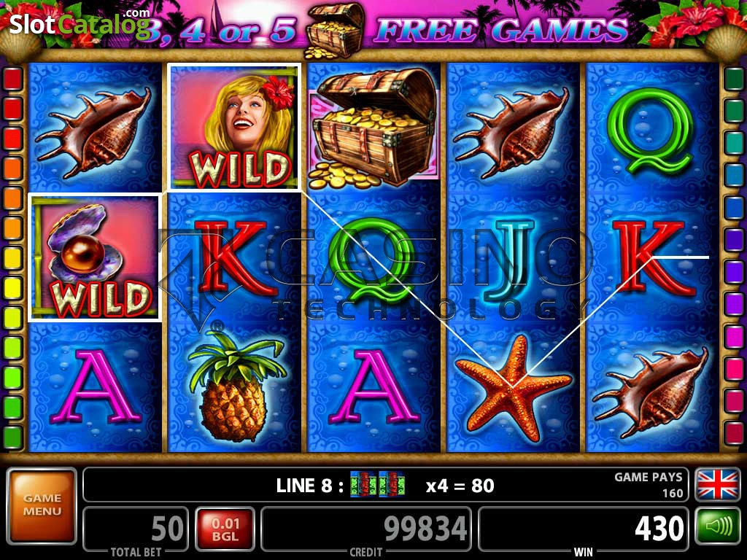Image resolution: width=747 pixels, height=560 pixels.
Task: Click the pearl oyster Wild symbol
Action: pyautogui.click(x=95, y=257)
